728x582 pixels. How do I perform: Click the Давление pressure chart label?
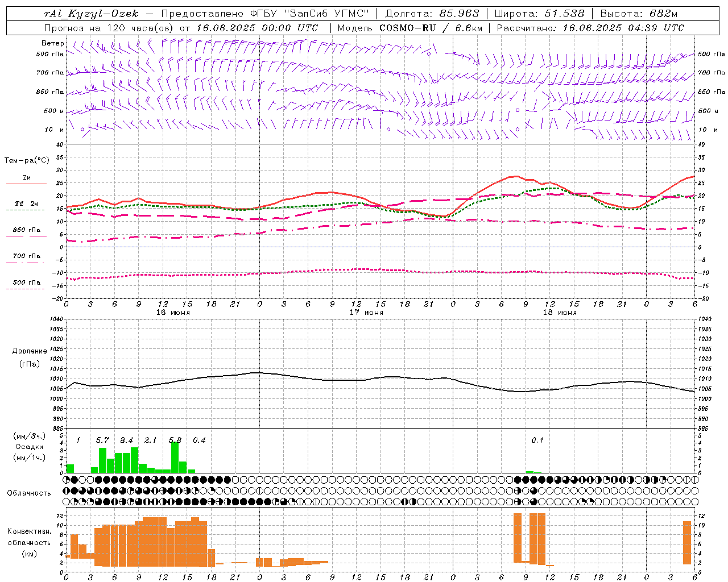click(x=30, y=351)
